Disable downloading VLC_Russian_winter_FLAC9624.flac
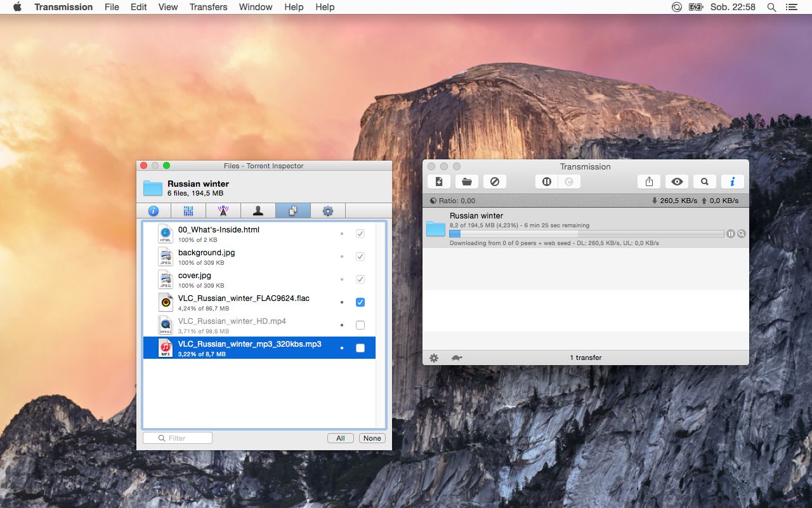This screenshot has width=812, height=508. point(360,302)
